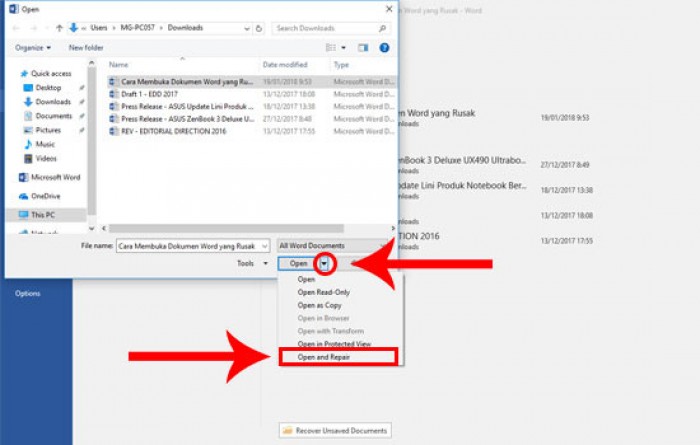Click the Open button dropdown arrow
This screenshot has height=445, width=700.
(x=324, y=263)
